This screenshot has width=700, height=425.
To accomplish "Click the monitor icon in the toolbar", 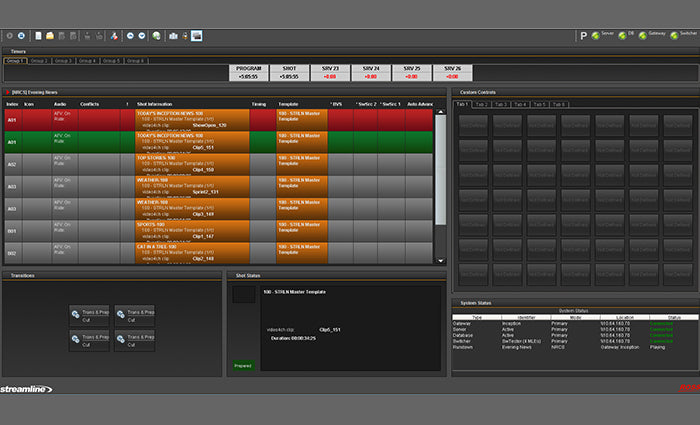I will point(197,36).
